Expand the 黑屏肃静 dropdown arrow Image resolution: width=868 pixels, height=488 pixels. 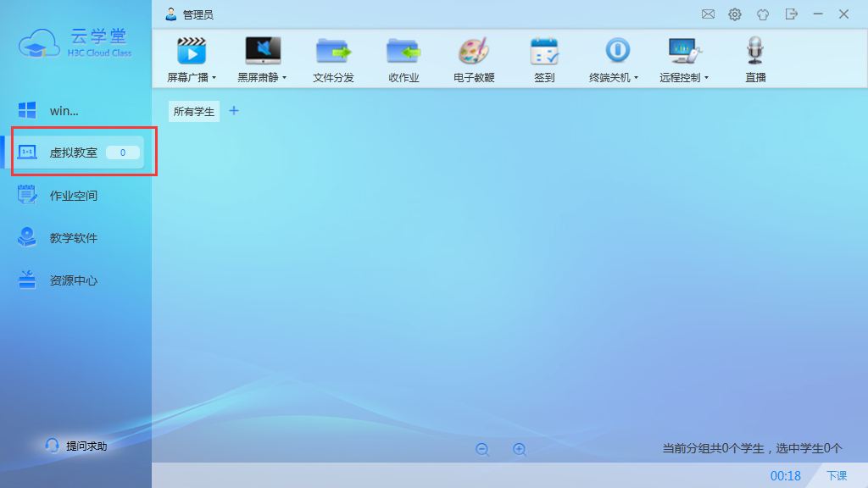[285, 78]
